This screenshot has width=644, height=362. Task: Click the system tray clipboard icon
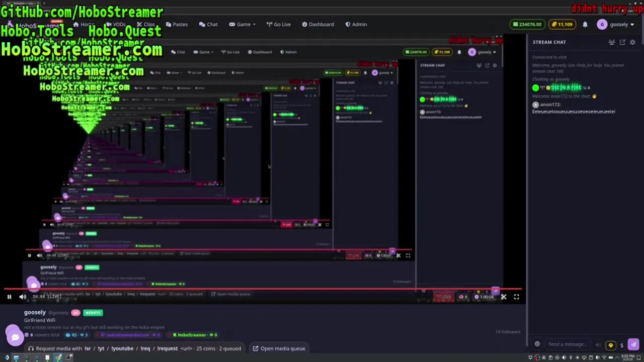click(x=550, y=357)
